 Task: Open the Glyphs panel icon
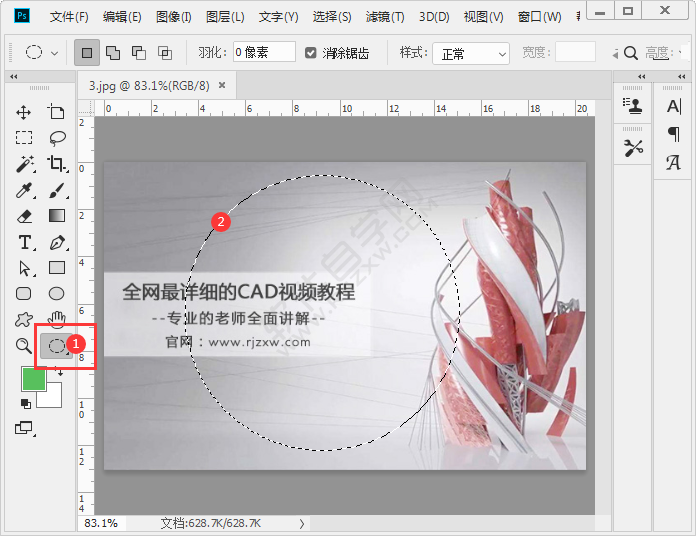673,162
